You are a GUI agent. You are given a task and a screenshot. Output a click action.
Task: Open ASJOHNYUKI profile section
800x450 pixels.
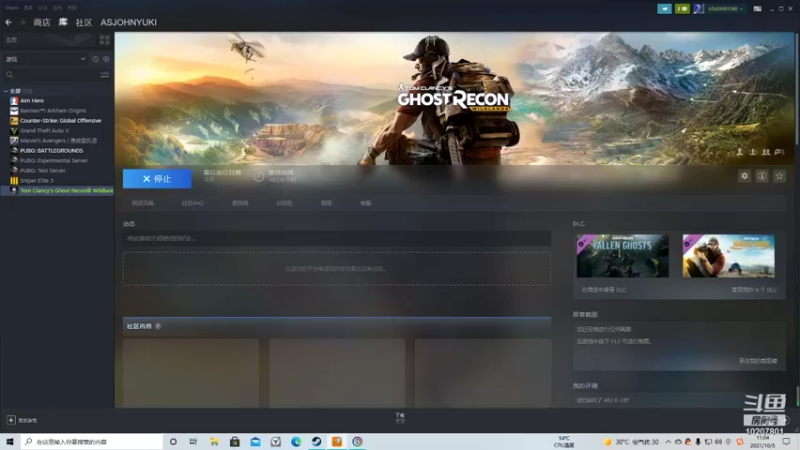(129, 22)
